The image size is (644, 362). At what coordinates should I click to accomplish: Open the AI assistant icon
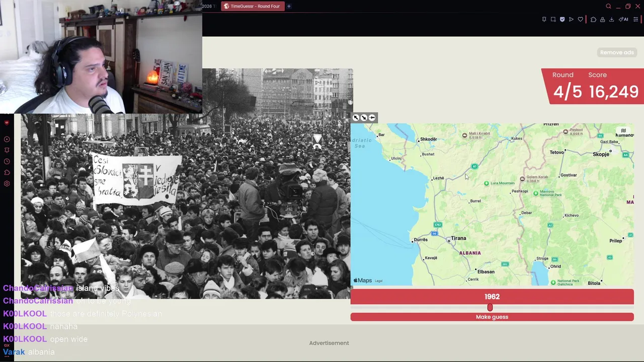point(623,19)
